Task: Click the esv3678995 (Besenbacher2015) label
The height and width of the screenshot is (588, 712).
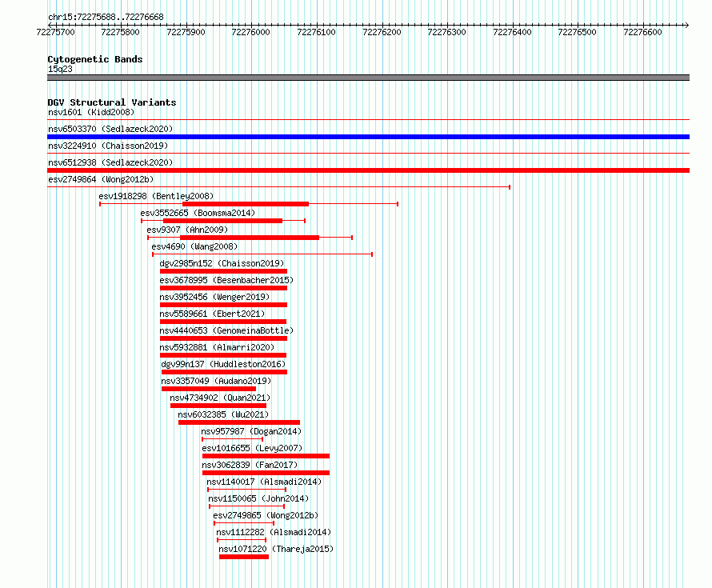Action: tap(226, 280)
